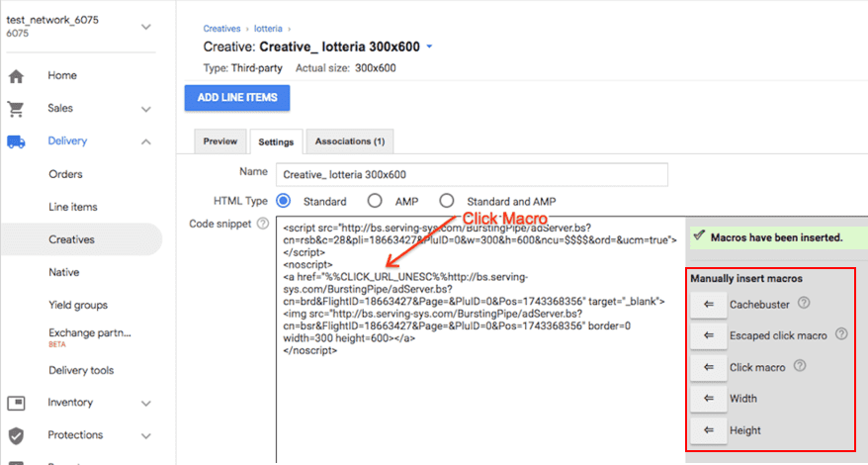
Task: Click the Delivery truck icon
Action: click(16, 141)
